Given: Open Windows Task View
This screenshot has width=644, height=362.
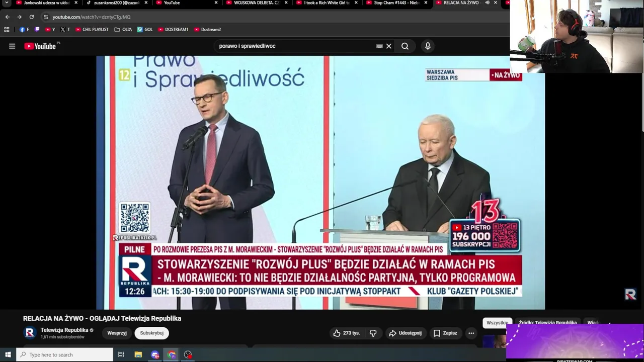Looking at the screenshot, I should point(121,354).
